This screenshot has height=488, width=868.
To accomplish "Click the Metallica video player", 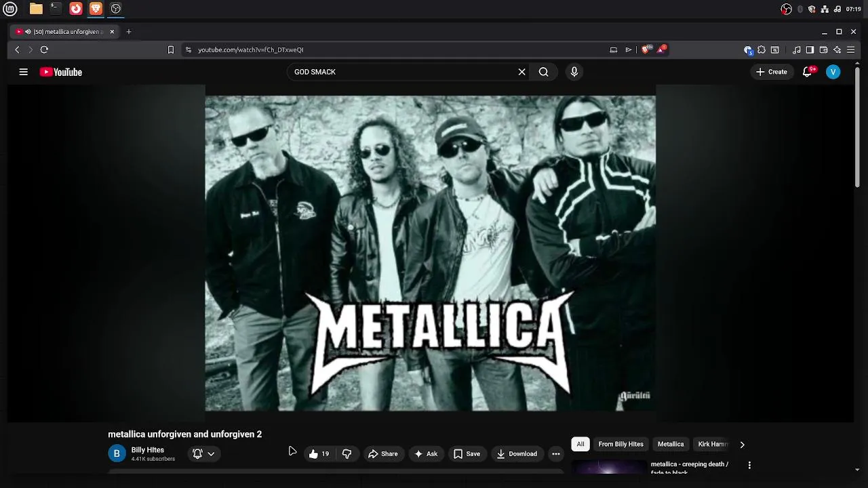I will coord(431,253).
